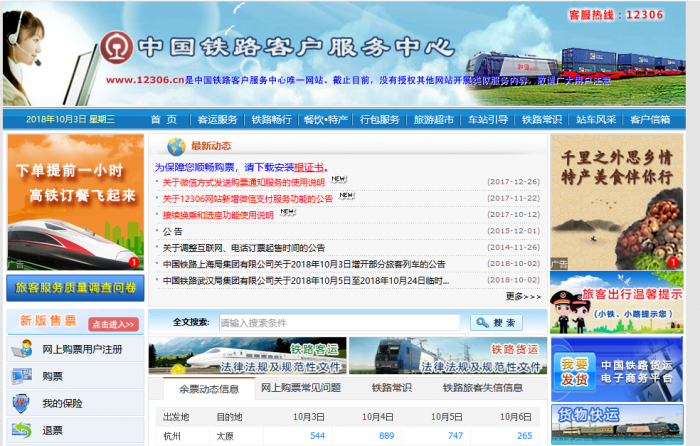Screen dimensions: 700x446
Task: Open the 旅游超市 menu
Action: [x=433, y=120]
